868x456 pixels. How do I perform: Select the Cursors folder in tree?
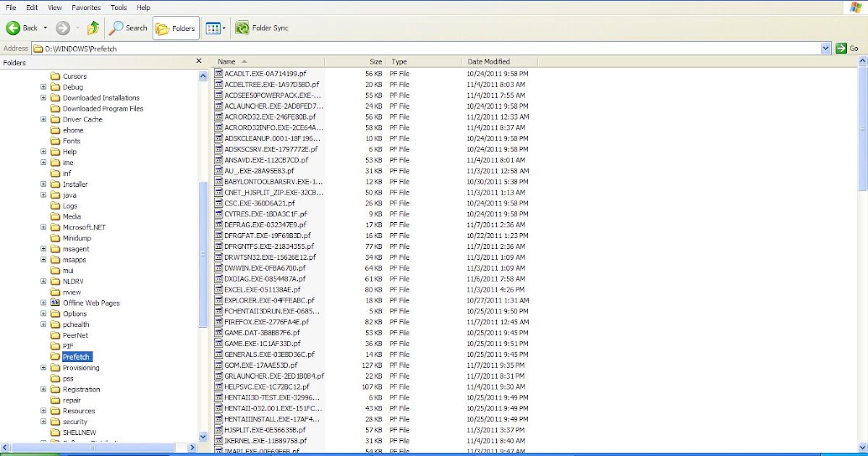69,76
